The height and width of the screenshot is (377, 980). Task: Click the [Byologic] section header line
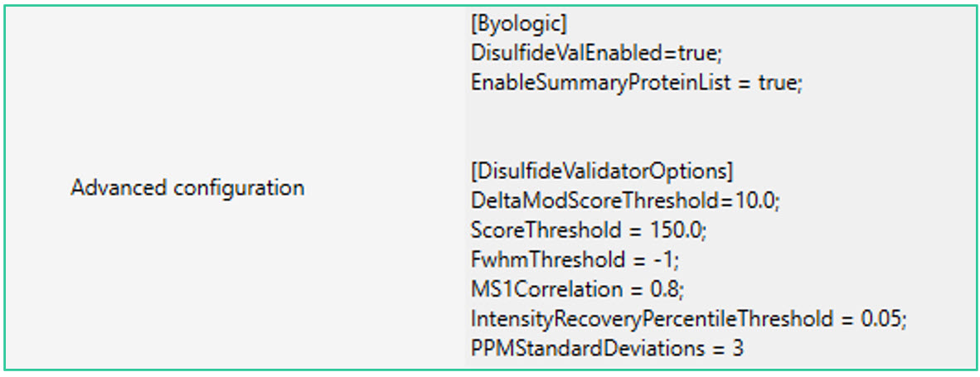click(519, 24)
